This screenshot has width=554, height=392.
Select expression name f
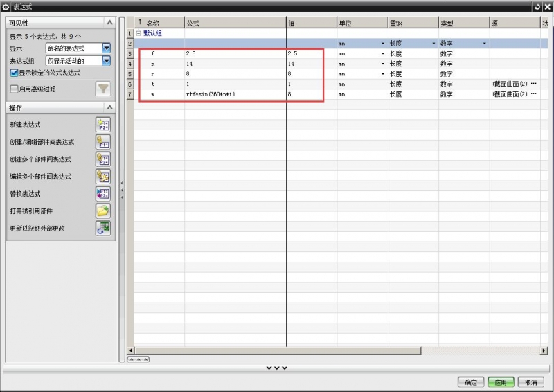(153, 54)
